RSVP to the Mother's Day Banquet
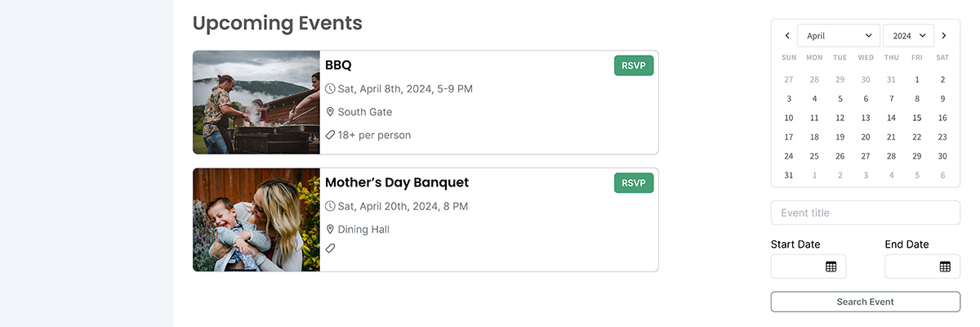980x327 pixels. [x=634, y=183]
